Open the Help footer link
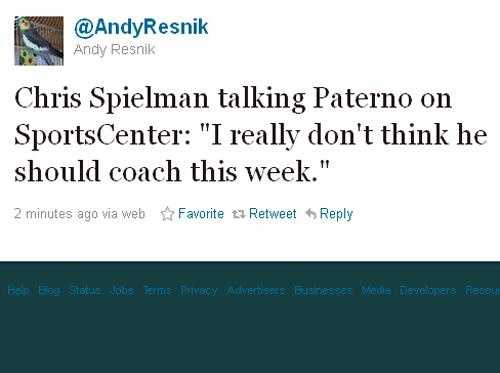 click(19, 291)
